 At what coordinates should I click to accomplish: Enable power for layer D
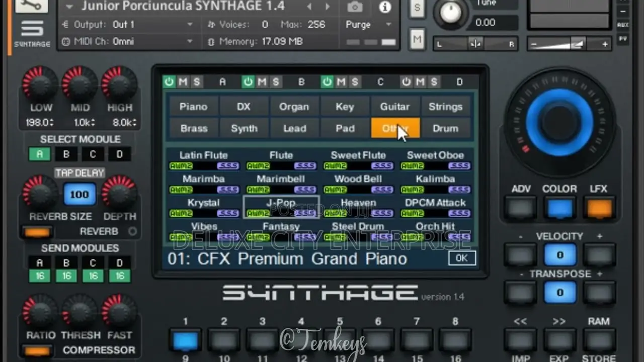point(407,81)
